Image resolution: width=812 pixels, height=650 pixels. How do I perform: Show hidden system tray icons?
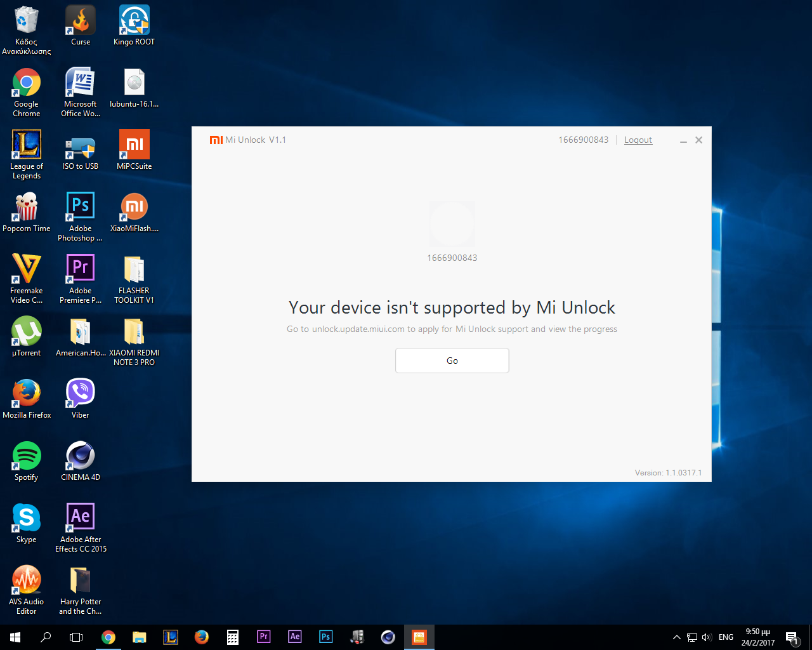coord(676,637)
